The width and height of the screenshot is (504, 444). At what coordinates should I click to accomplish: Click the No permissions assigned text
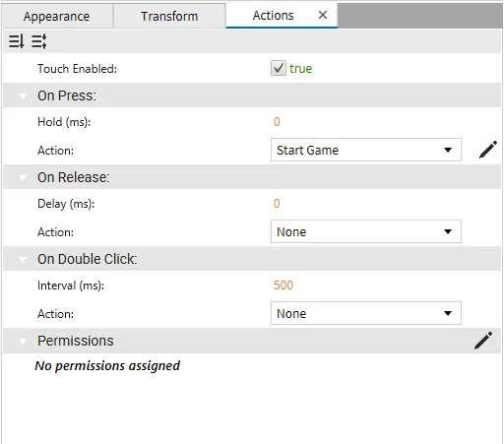coord(107,365)
